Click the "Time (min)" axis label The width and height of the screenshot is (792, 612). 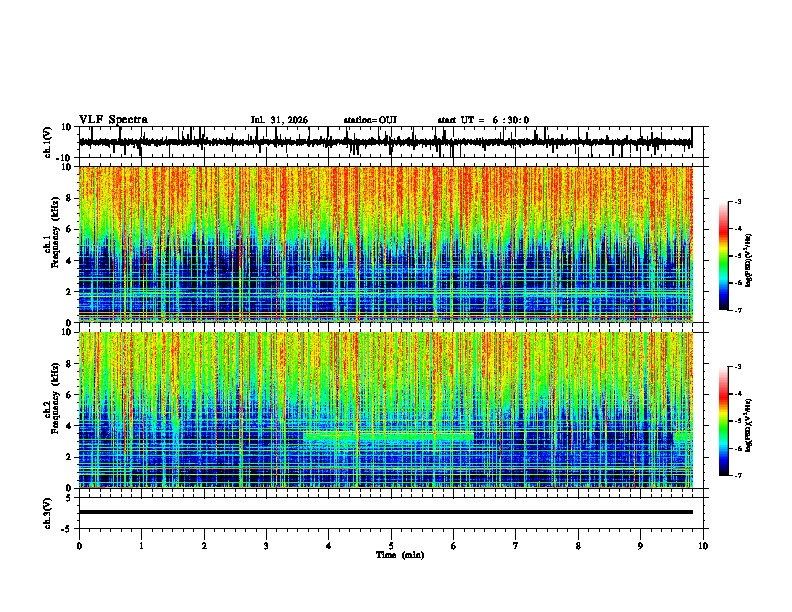click(x=400, y=555)
